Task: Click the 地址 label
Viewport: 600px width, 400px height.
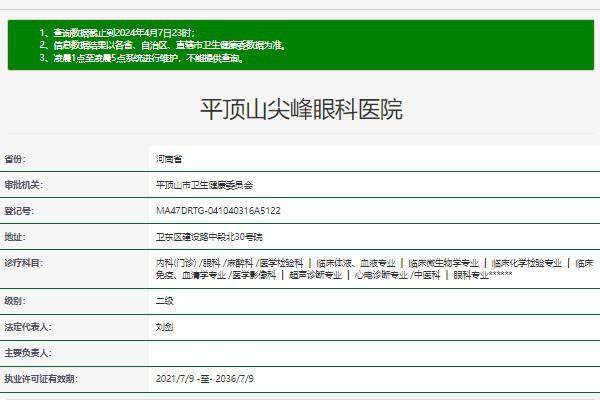Action: tap(15, 237)
